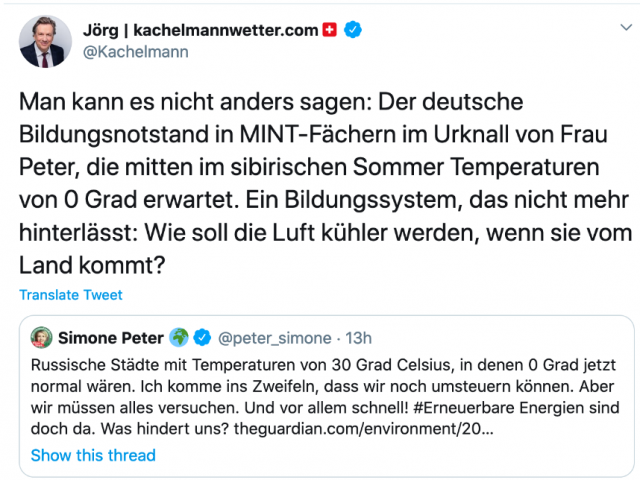The image size is (640, 480).
Task: Show this thread for the quoted tweet
Action: [x=93, y=456]
